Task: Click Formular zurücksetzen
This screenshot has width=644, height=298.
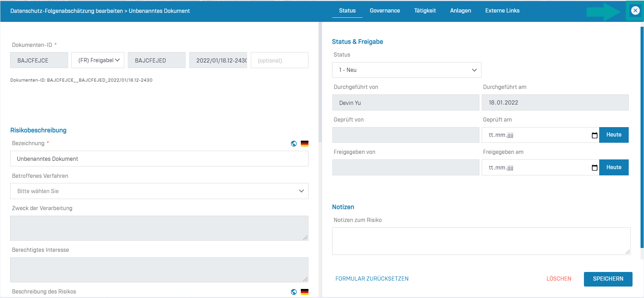Action: [372, 279]
